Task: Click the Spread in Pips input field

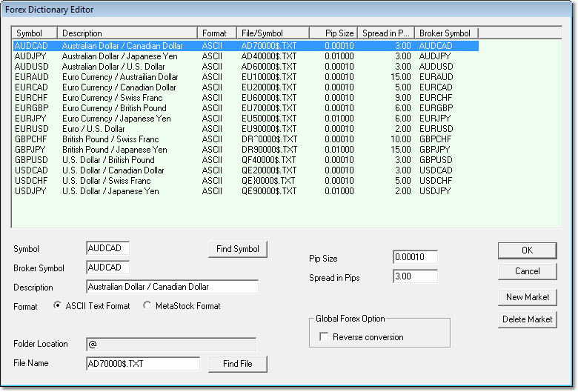Action: pyautogui.click(x=415, y=277)
